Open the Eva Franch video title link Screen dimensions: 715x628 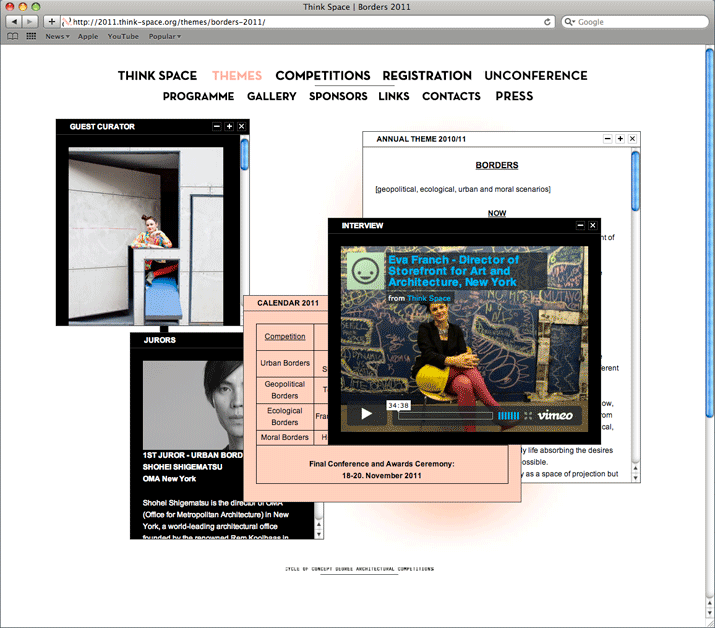453,271
